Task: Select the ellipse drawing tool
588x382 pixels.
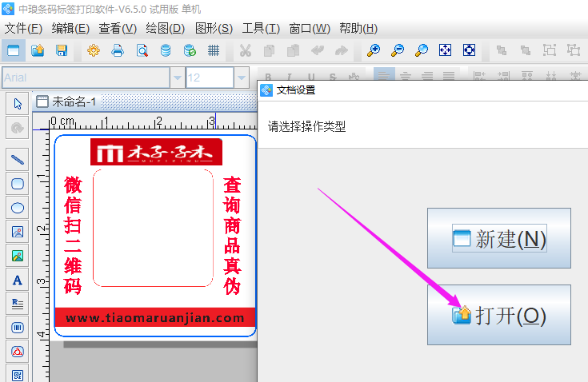Action: coord(17,208)
